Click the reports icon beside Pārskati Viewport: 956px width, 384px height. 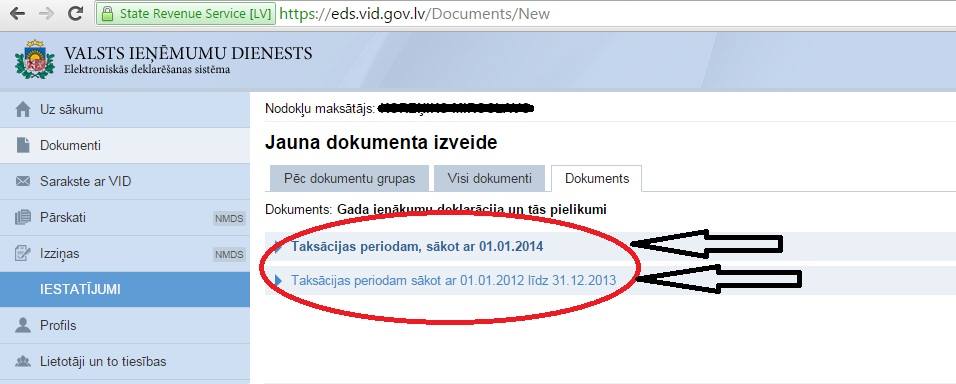click(23, 217)
